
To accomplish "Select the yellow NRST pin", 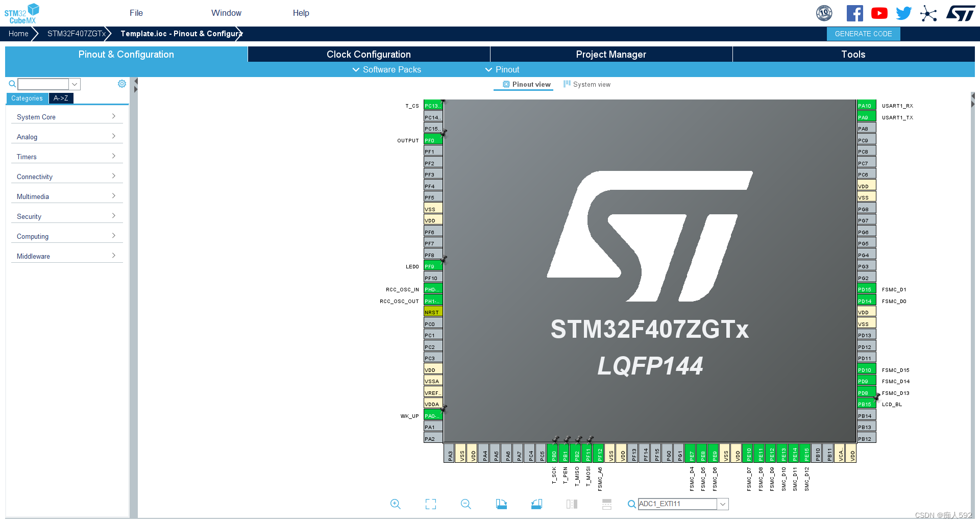I will 433,312.
